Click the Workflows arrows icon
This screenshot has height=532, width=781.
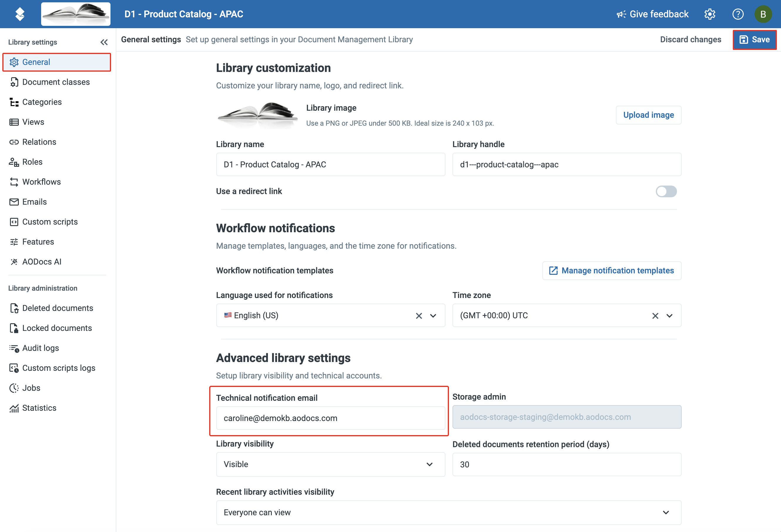(x=14, y=182)
